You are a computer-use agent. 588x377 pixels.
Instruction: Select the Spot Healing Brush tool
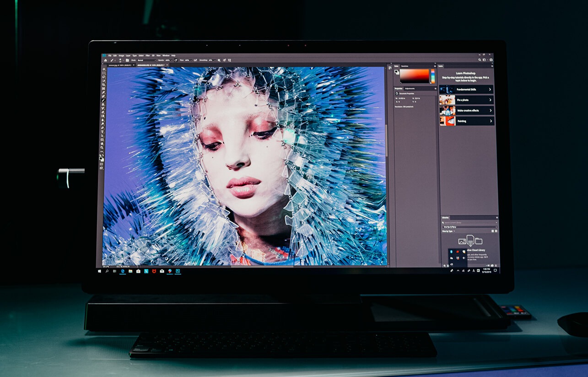103,97
